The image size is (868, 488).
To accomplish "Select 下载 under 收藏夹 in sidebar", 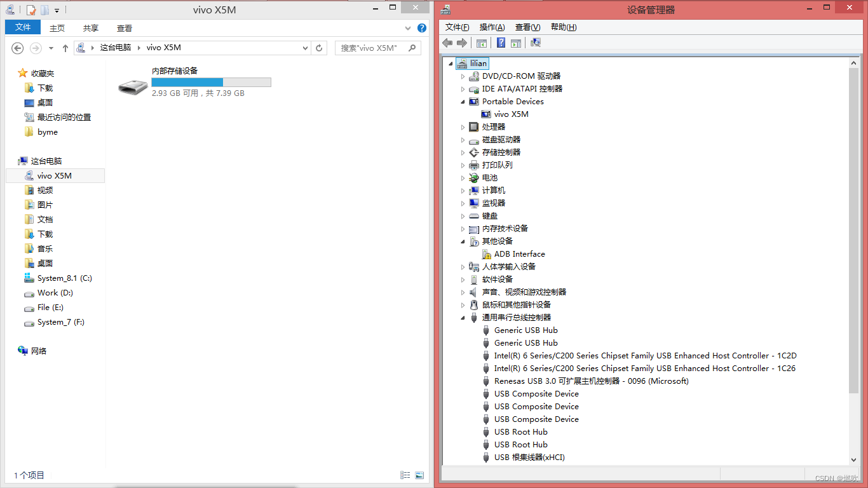I will pyautogui.click(x=45, y=88).
